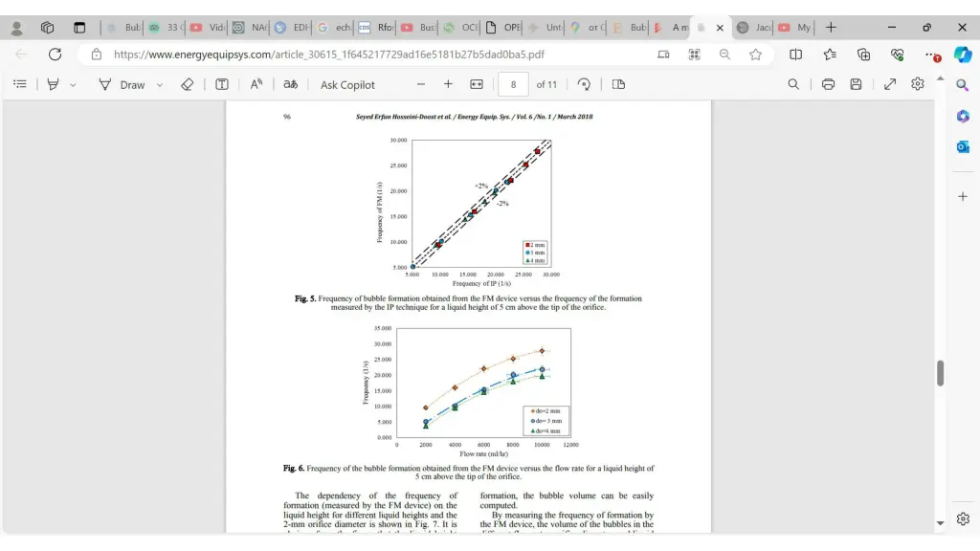The width and height of the screenshot is (980, 551).
Task: Add a new sidebar app
Action: tap(963, 196)
